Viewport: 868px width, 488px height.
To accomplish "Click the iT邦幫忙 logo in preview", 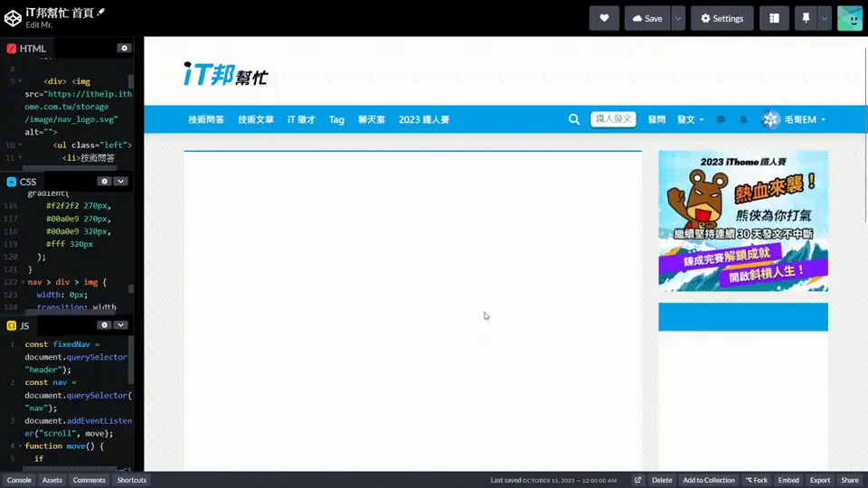I will pos(226,73).
